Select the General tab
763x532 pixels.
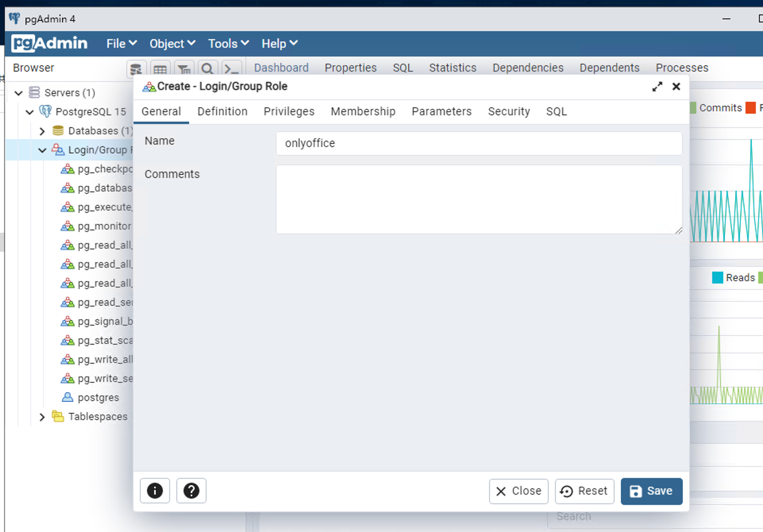coord(161,112)
